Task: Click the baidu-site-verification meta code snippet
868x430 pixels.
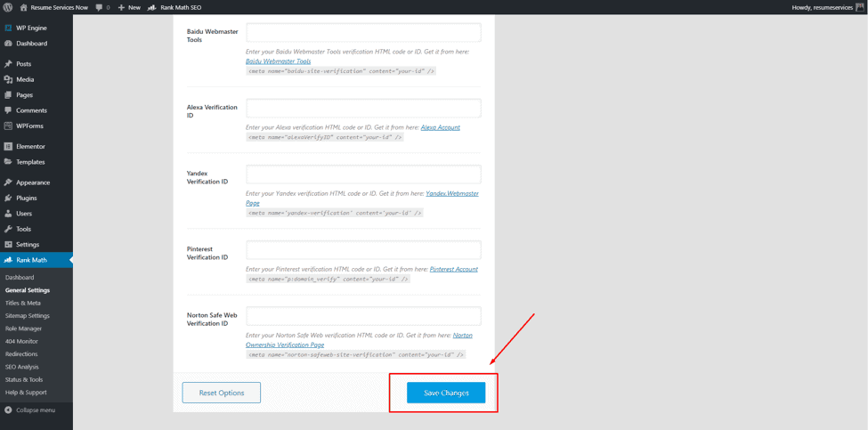Action: (x=342, y=71)
